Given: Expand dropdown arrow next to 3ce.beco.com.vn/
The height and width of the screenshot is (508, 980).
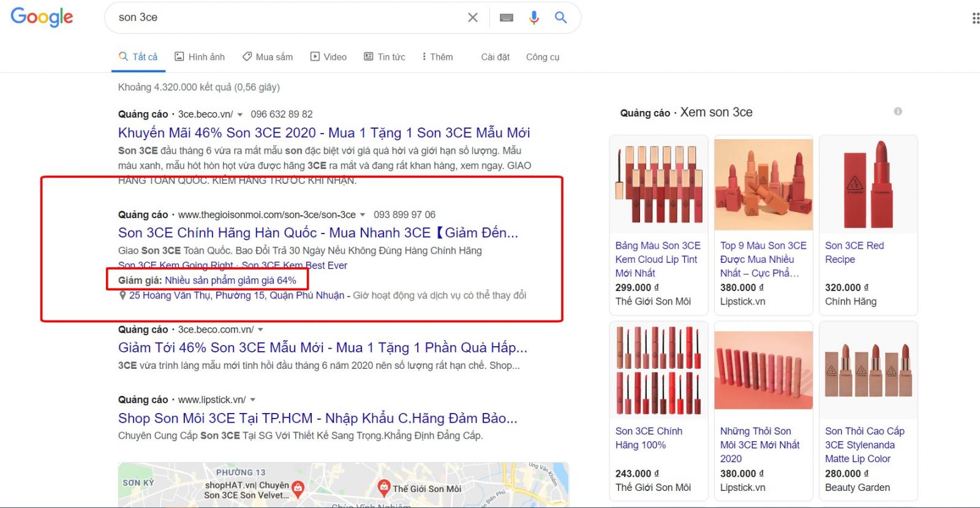Looking at the screenshot, I should 260,330.
